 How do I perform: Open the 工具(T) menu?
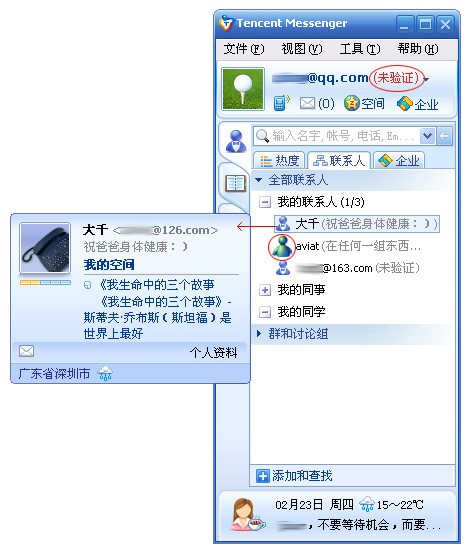pyautogui.click(x=360, y=49)
